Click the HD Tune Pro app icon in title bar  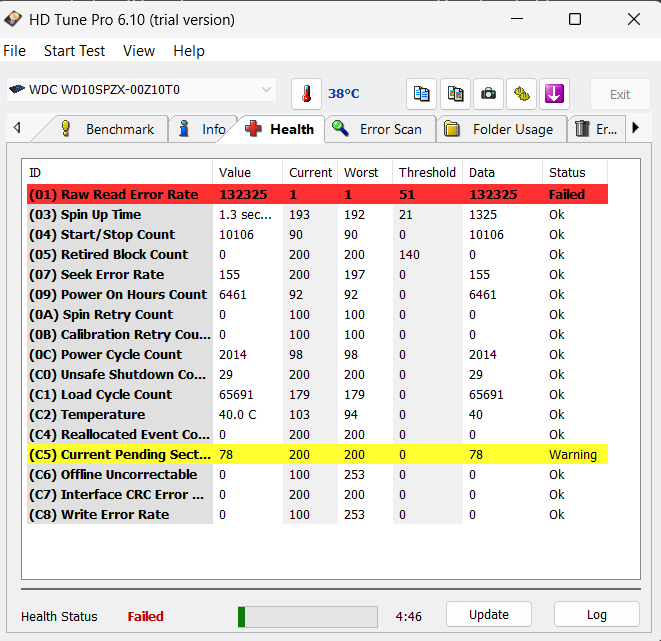[13, 19]
